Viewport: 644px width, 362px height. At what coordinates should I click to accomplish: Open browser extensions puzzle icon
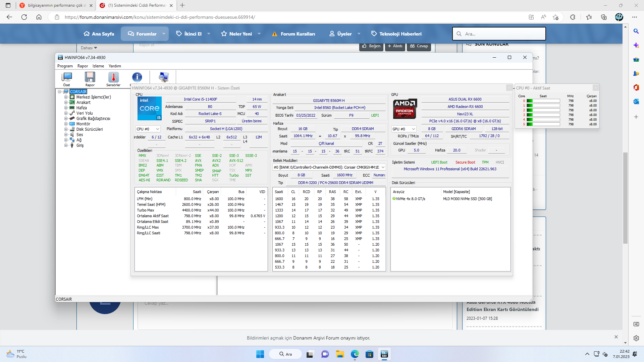point(573,17)
